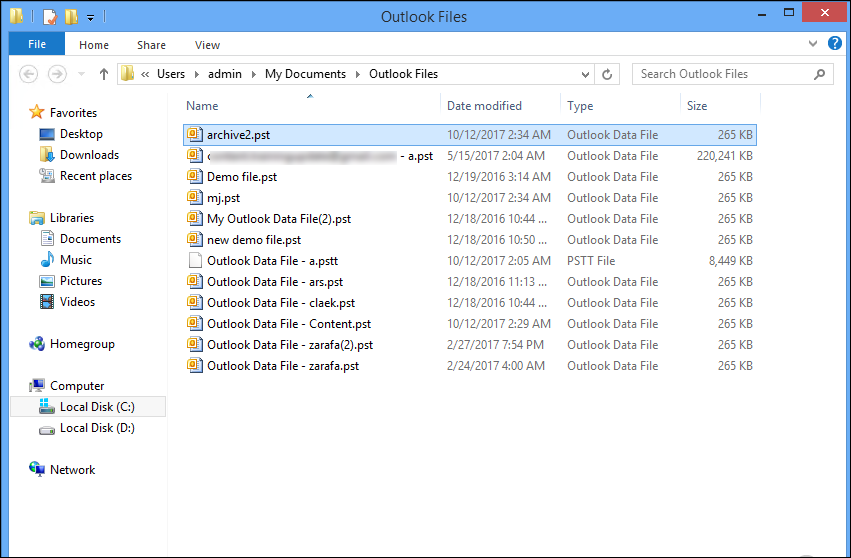The image size is (851, 558).
Task: Expand the address bar history dropdown
Action: (x=585, y=74)
